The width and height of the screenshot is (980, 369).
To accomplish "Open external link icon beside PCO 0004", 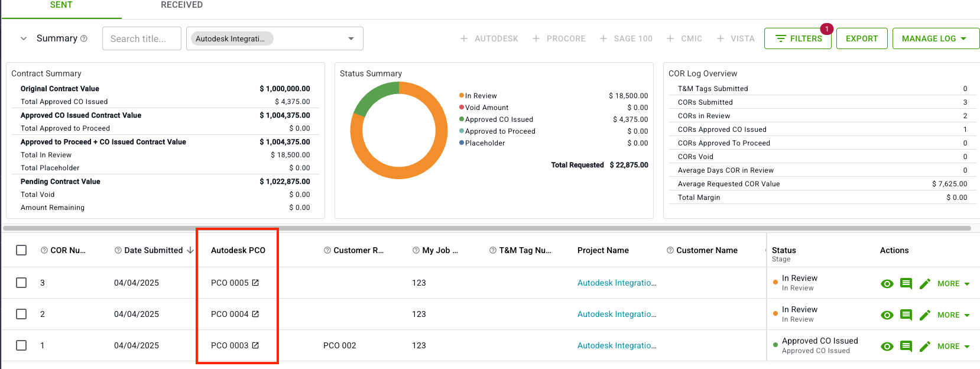I will 255,314.
